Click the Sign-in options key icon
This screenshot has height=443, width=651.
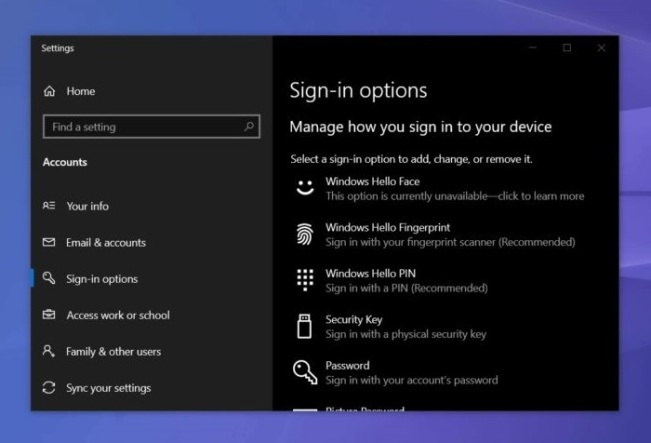(49, 279)
